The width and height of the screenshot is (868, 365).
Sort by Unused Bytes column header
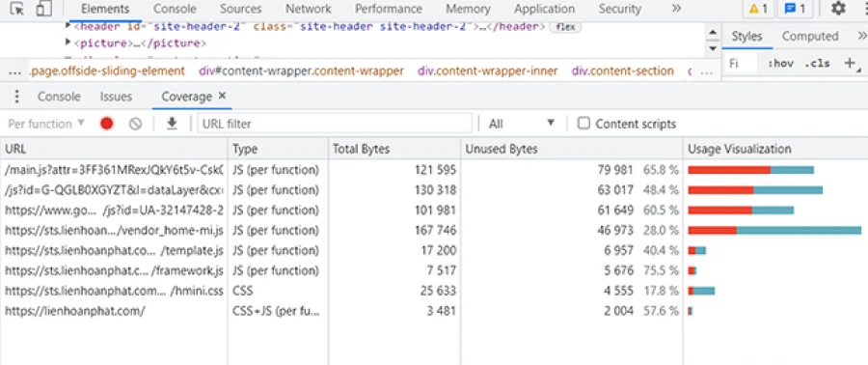(x=572, y=149)
